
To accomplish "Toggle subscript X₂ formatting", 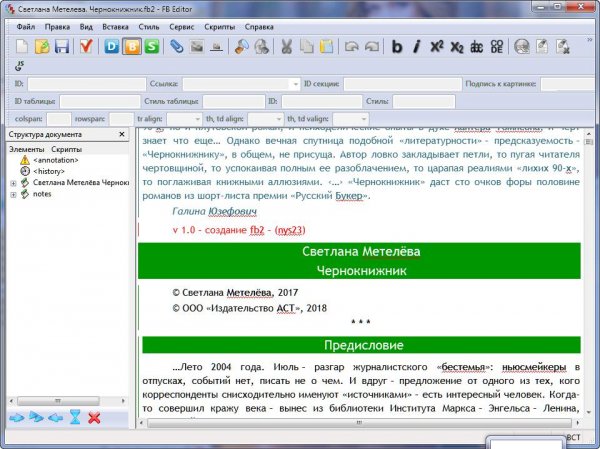I will pos(457,47).
